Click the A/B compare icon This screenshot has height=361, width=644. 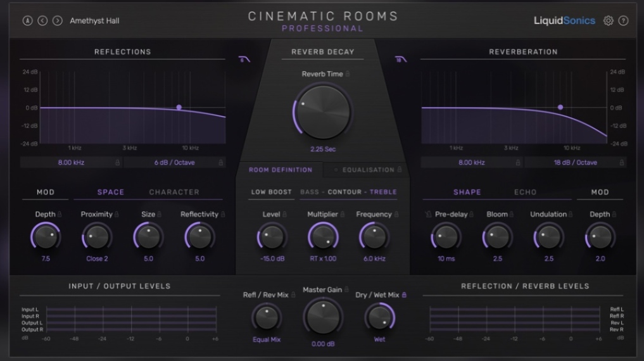[x=27, y=20]
